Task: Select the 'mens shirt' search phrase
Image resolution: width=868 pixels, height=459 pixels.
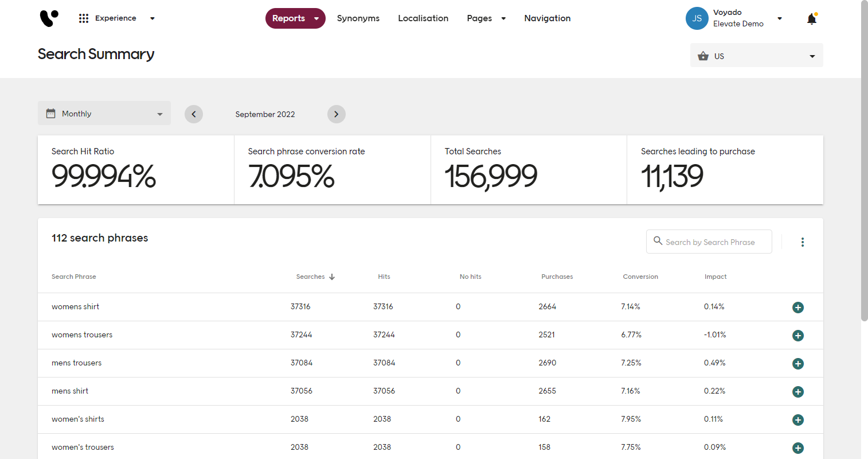Action: tap(70, 391)
